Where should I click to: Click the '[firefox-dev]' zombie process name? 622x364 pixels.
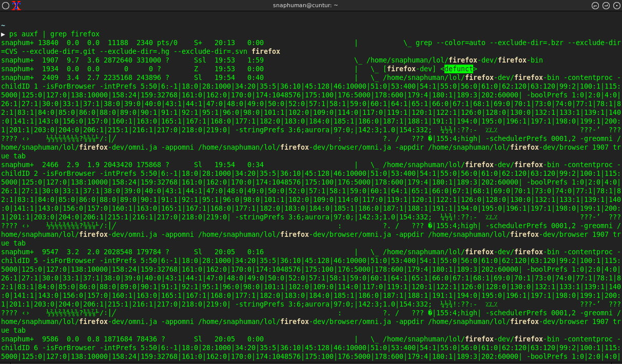(x=410, y=69)
